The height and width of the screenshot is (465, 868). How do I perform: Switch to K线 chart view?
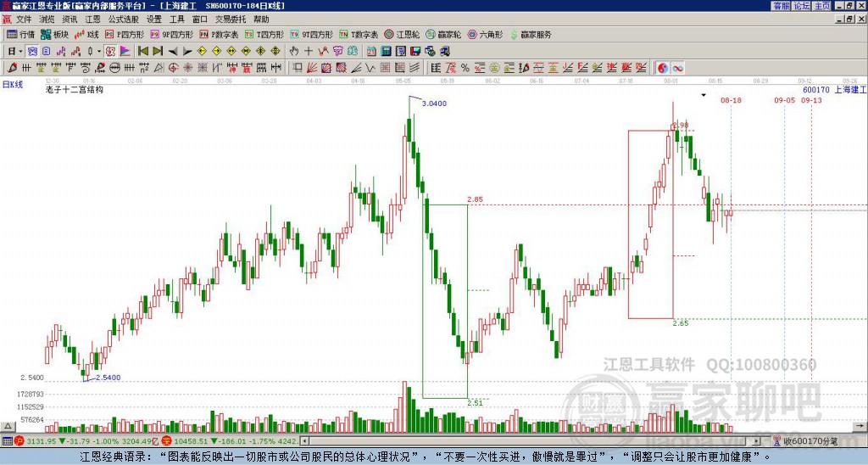[x=86, y=34]
